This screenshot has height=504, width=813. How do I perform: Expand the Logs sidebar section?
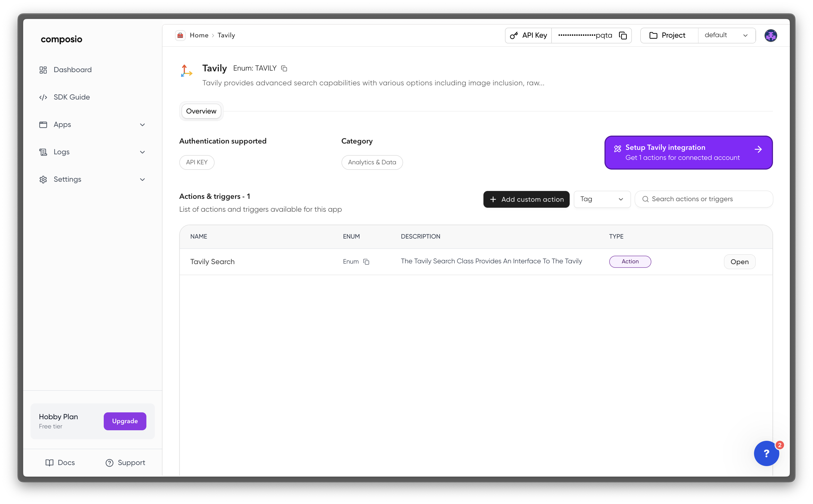pyautogui.click(x=142, y=152)
